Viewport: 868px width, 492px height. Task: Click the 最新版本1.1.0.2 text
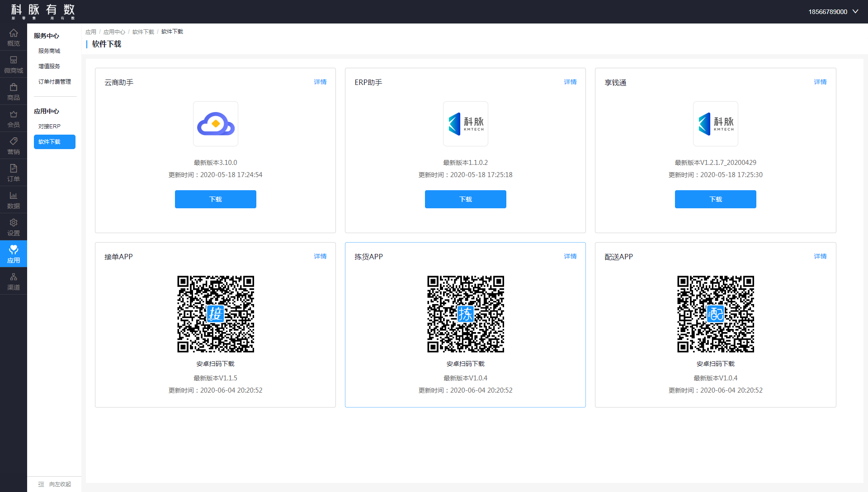[x=466, y=163]
